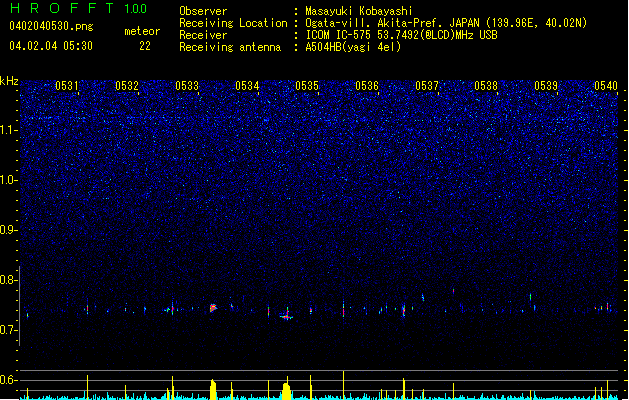This screenshot has width=629, height=400.
Task: Click antenna value A504HB(yagi 4el)
Action: point(353,47)
